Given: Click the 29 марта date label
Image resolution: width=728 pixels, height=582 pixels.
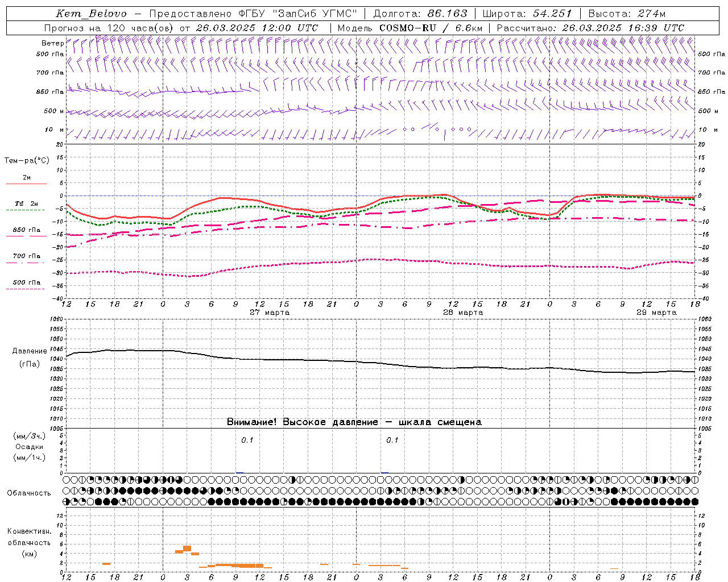Looking at the screenshot, I should click(656, 313).
